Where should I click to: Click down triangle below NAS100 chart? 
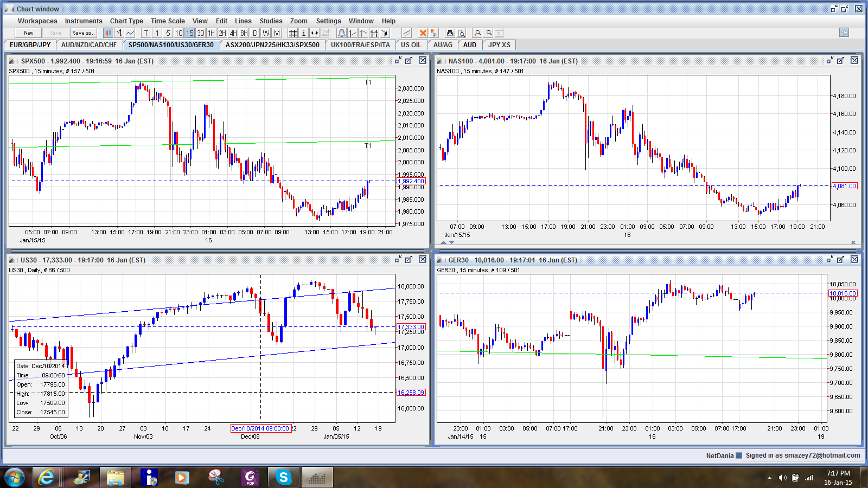coord(452,242)
